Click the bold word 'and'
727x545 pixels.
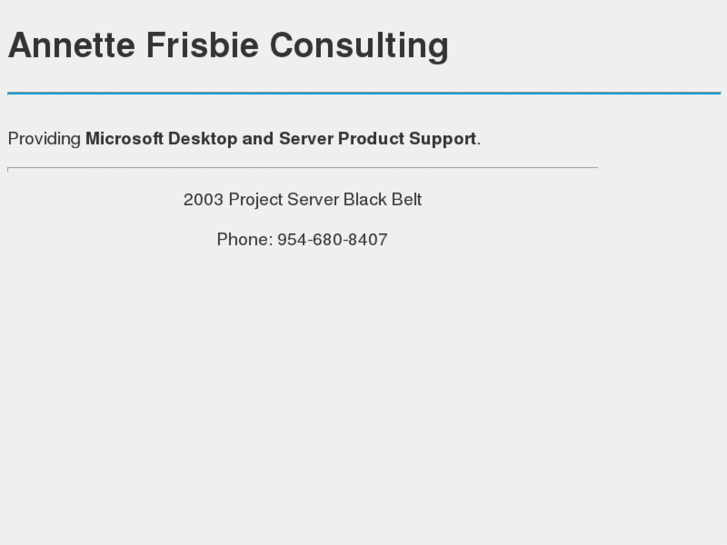257,139
